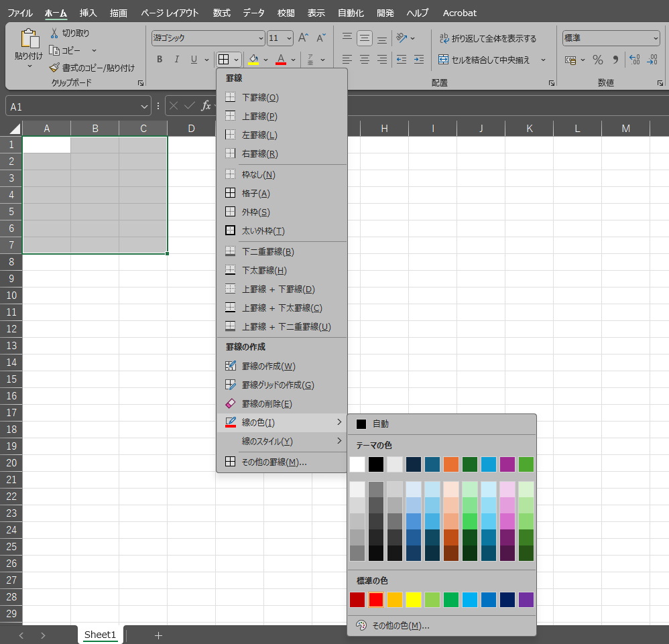Pick the yellow standard color swatch
This screenshot has height=644, width=669.
pyautogui.click(x=414, y=600)
